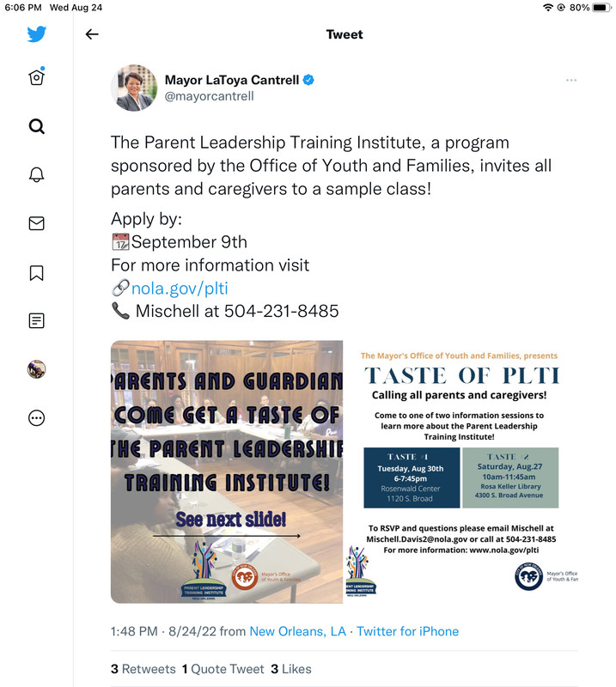Open the Lists icon in sidebar
This screenshot has height=687, width=616.
[x=37, y=320]
